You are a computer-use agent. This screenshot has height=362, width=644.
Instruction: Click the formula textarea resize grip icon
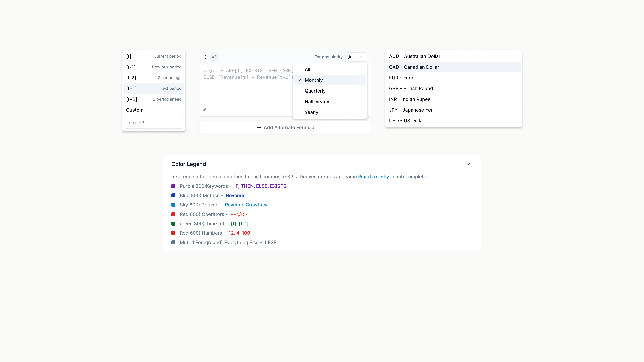pos(204,109)
